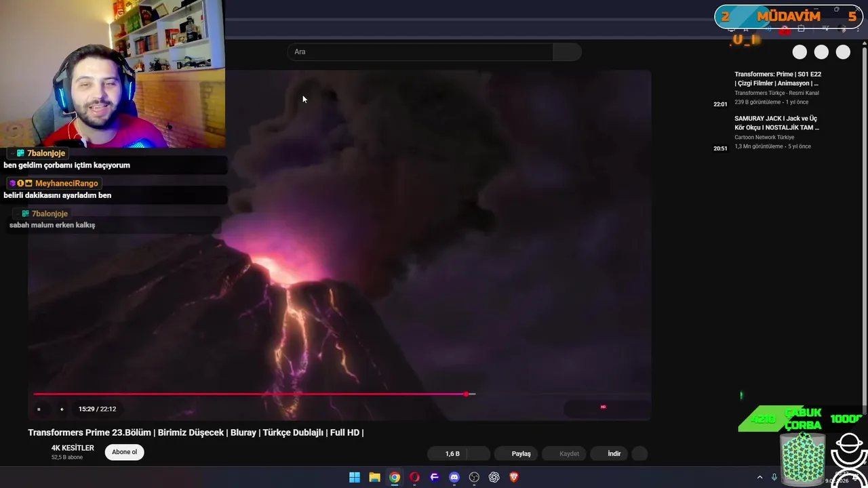Pause the video with the pause icon
The image size is (868, 488).
pos(39,409)
